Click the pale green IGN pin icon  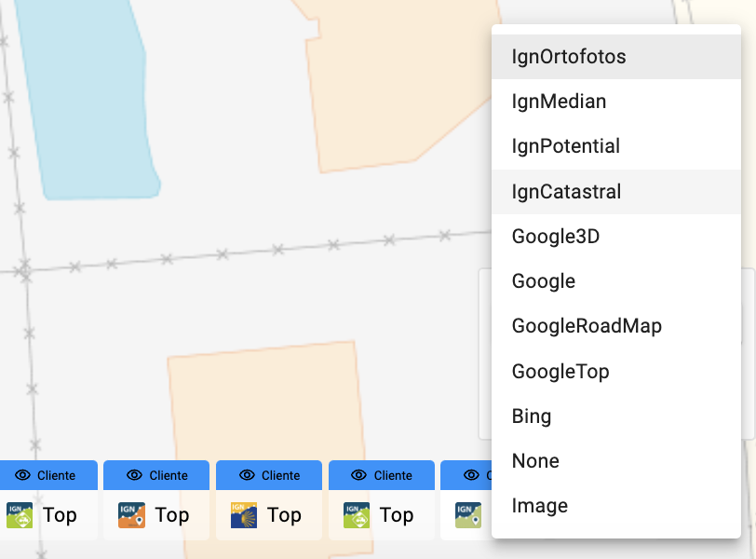(x=468, y=515)
